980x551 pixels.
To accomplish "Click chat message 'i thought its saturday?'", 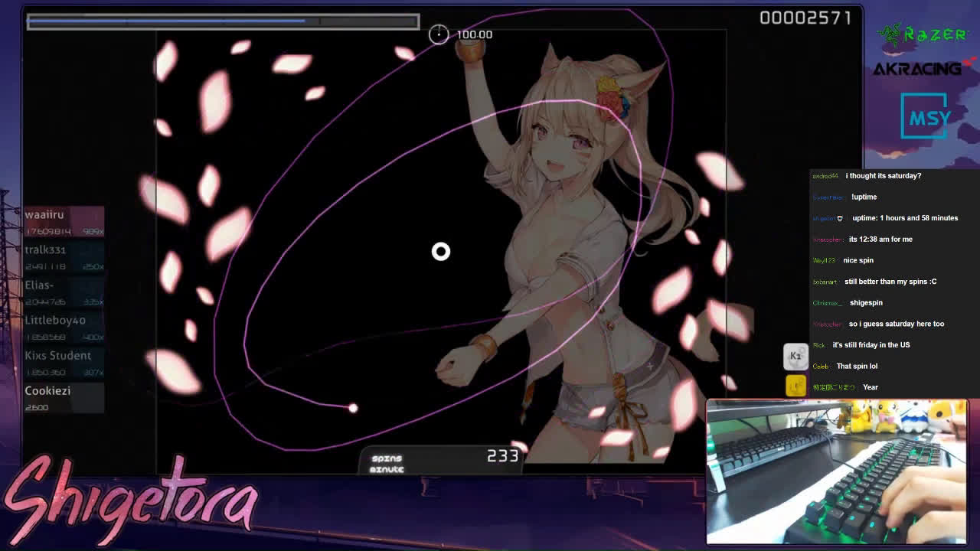I will click(884, 176).
